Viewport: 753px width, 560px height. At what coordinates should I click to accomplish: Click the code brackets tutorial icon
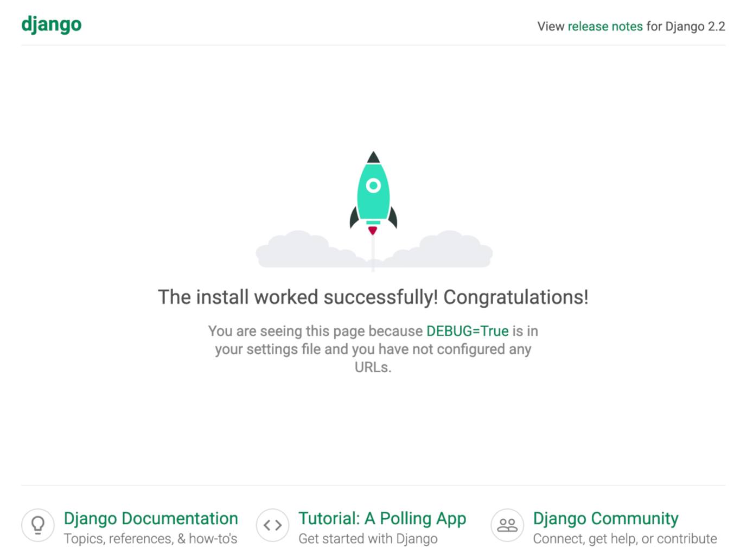[x=272, y=525]
